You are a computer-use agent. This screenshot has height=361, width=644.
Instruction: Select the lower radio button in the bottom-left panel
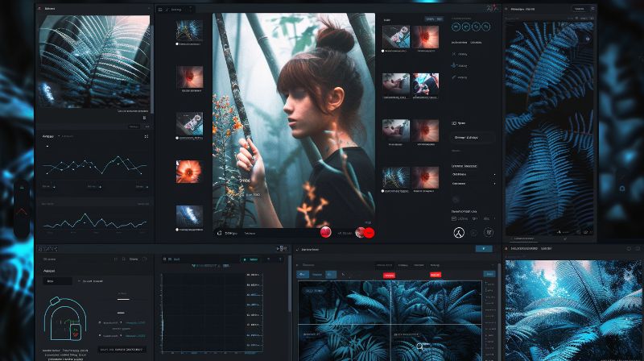coord(99,334)
